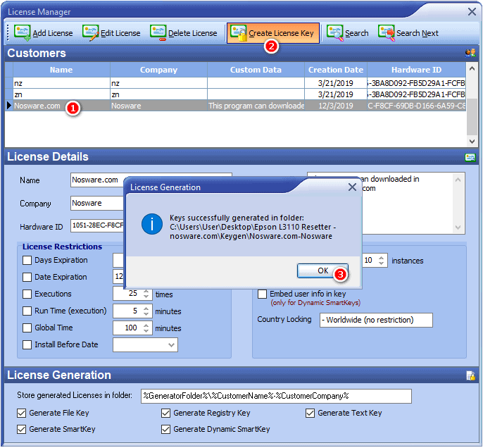The image size is (483, 448).
Task: Increase the Executions times spinner
Action: click(146, 291)
